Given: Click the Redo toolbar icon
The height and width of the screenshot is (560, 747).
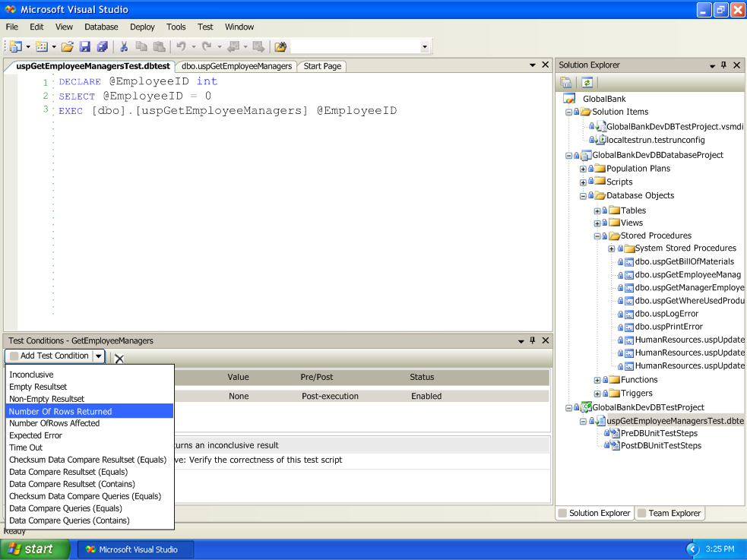Looking at the screenshot, I should click(x=207, y=46).
